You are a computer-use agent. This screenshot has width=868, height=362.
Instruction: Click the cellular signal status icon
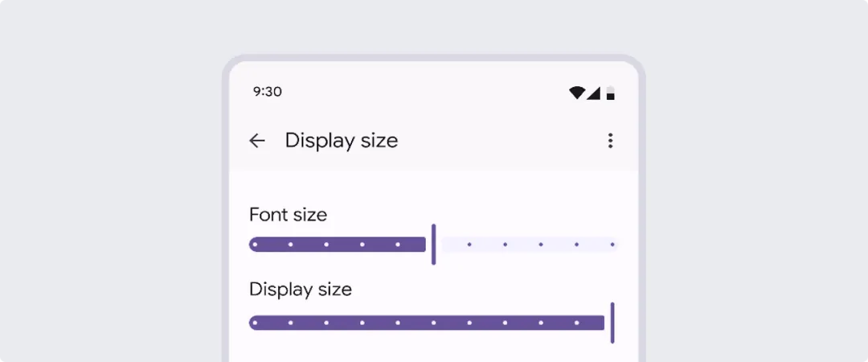593,93
